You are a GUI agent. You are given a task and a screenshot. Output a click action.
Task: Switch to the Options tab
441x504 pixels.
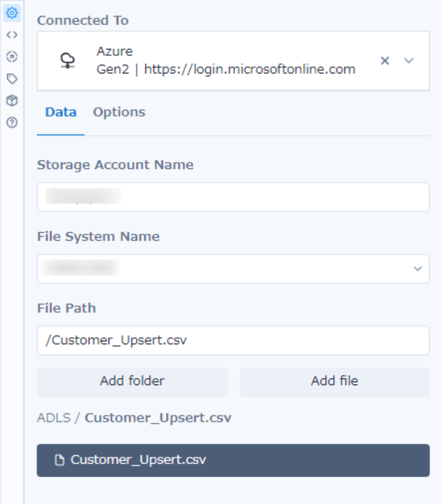point(119,112)
